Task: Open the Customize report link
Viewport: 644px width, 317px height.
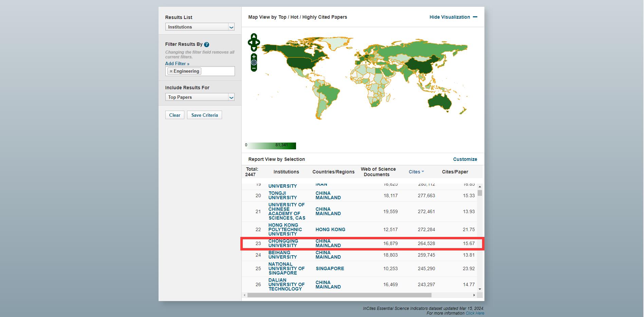Action: point(465,159)
